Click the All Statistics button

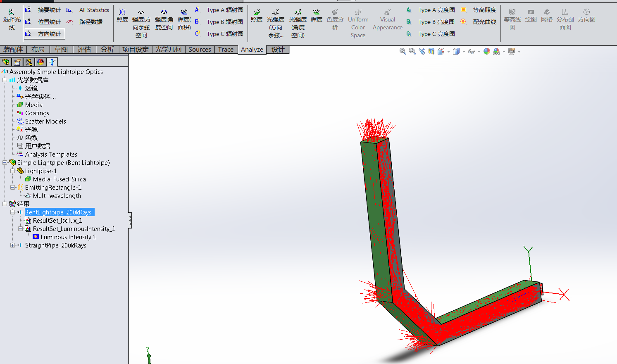[x=94, y=10]
